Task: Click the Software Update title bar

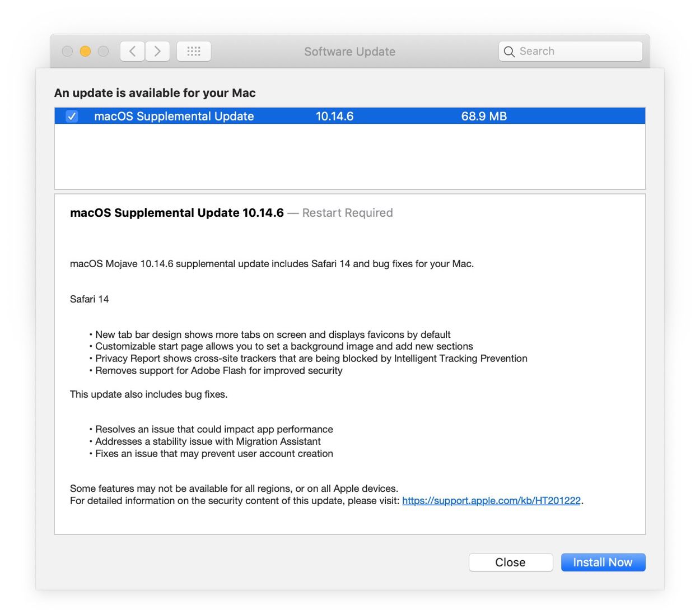Action: pos(349,51)
